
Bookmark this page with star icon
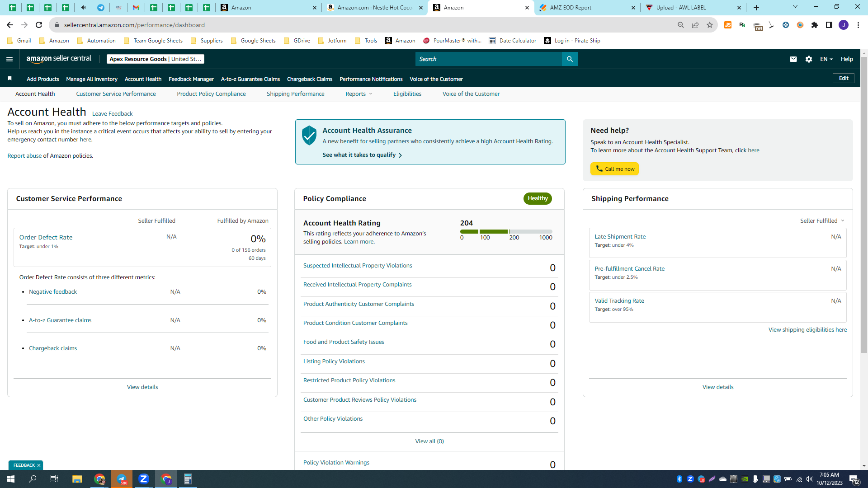pos(710,25)
